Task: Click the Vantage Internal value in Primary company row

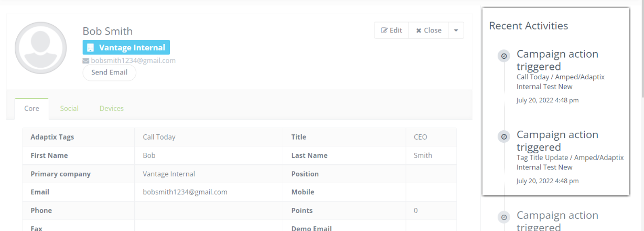Action: point(169,174)
